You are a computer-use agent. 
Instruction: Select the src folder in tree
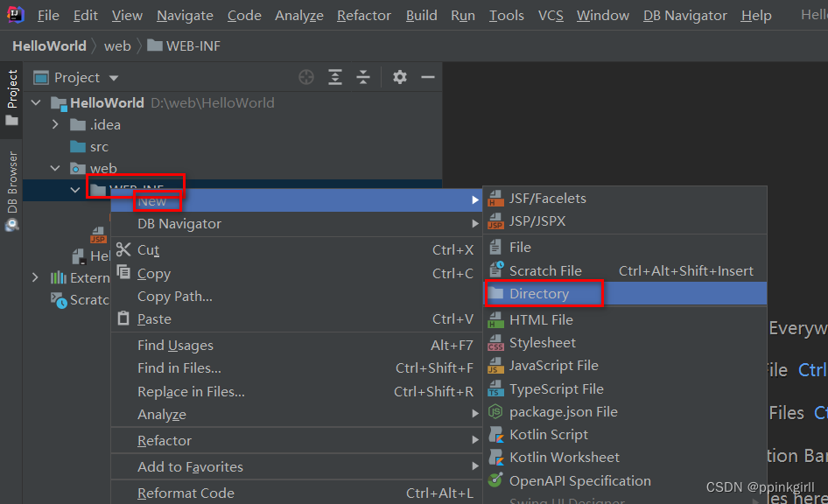(99, 146)
